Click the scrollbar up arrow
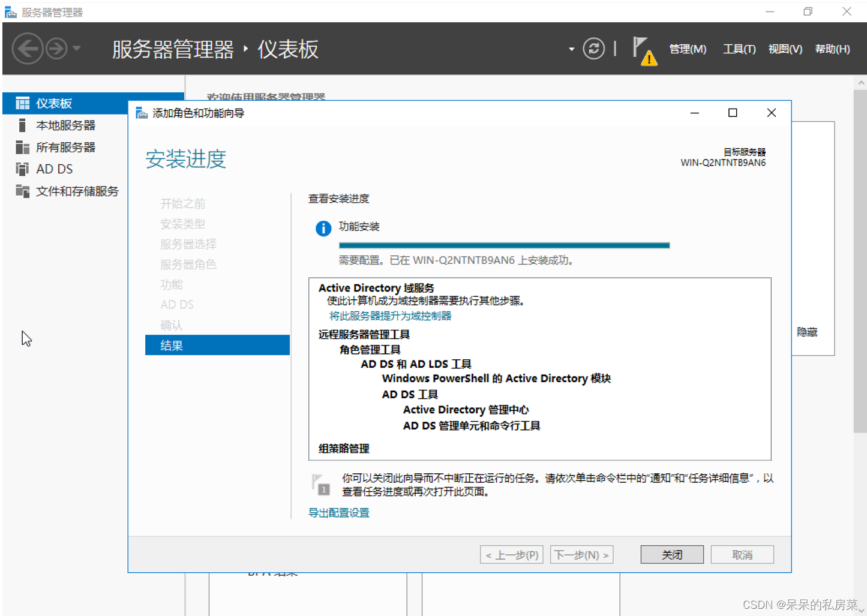Viewport: 867px width, 616px height. pos(861,83)
